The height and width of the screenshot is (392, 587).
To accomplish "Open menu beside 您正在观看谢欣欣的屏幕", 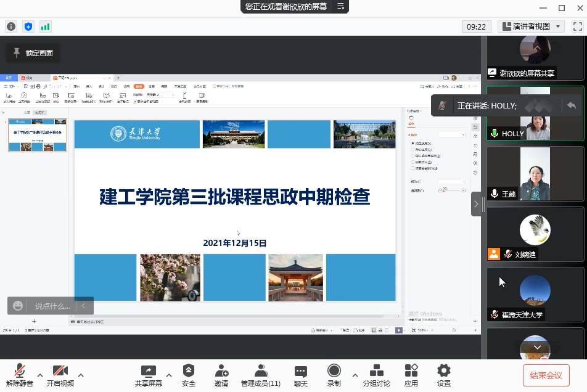I will click(x=340, y=6).
